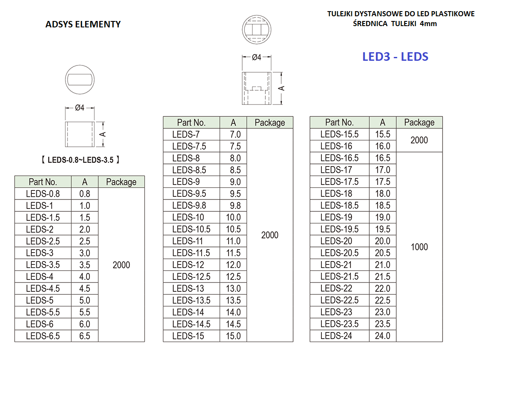The width and height of the screenshot is (532, 416).
Task: Select the LEDS-14 part number cell
Action: [191, 312]
